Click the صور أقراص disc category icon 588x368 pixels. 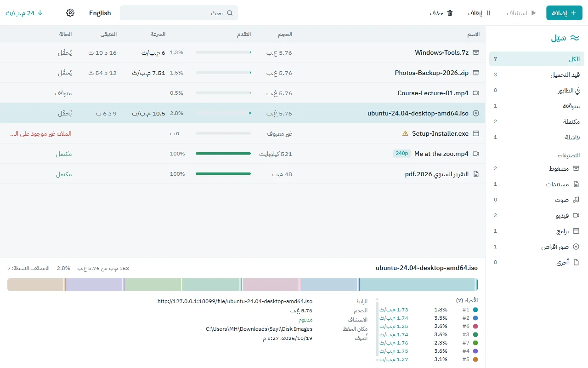576,247
